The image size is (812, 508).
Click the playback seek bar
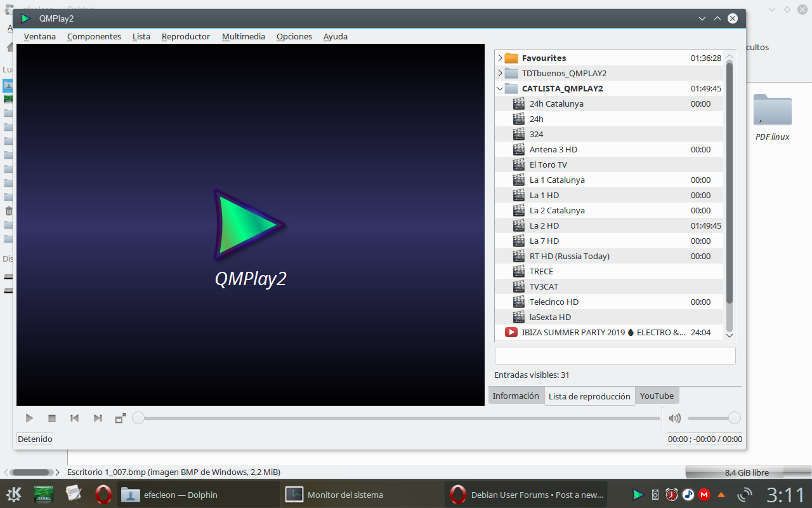tap(396, 418)
